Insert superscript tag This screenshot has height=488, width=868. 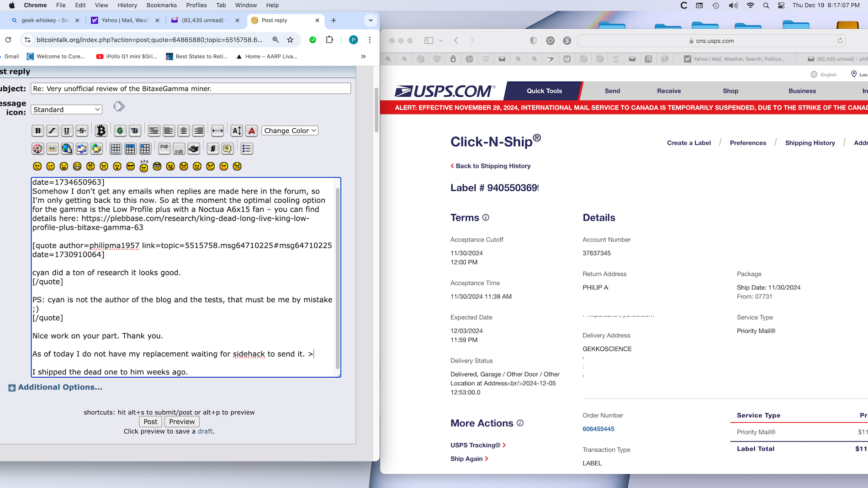[164, 148]
